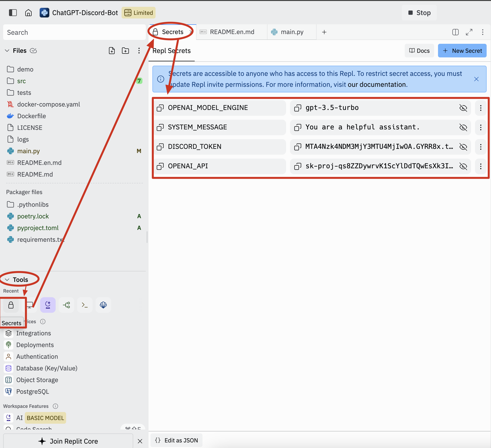Collapse the Tools section chevron
Screen dimensions: 491x448
point(7,279)
